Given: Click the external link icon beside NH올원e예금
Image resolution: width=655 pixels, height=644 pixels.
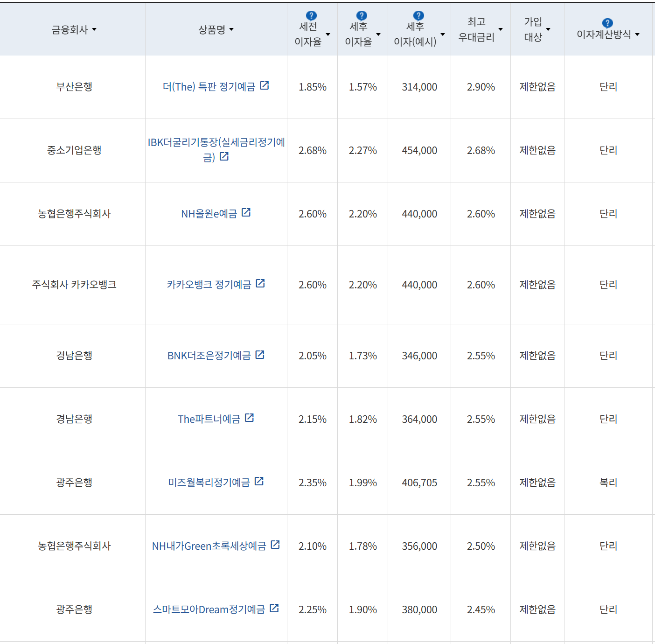Looking at the screenshot, I should pos(247,213).
